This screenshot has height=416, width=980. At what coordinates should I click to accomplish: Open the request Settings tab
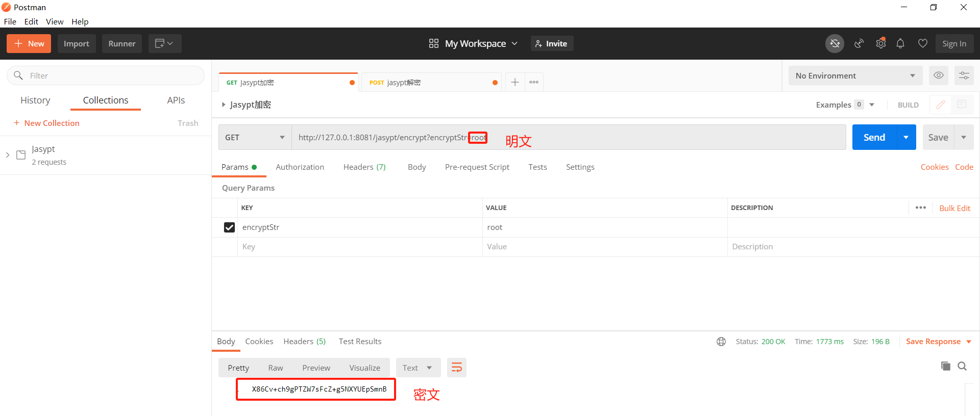tap(580, 167)
